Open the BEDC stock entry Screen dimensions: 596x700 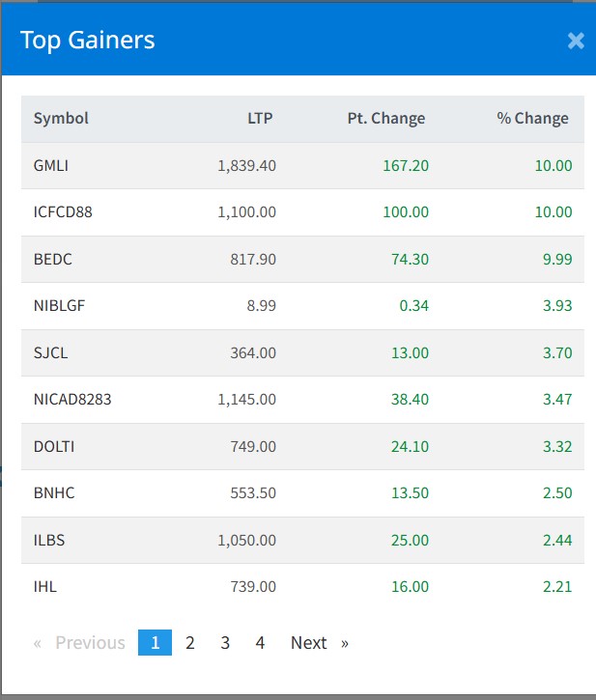(53, 260)
